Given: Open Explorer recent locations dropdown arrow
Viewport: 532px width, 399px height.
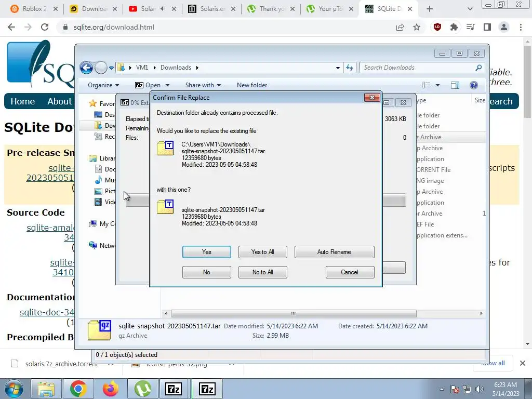Looking at the screenshot, I should pyautogui.click(x=111, y=68).
